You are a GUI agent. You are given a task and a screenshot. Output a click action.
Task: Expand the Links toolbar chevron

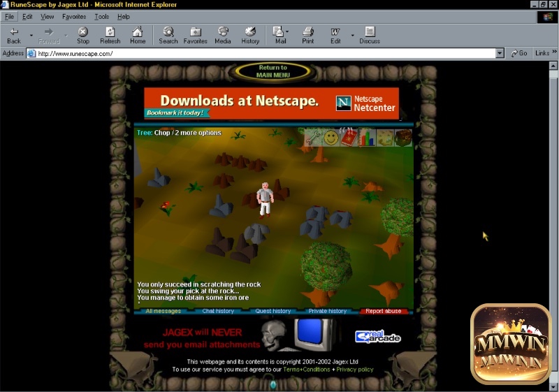(x=554, y=52)
